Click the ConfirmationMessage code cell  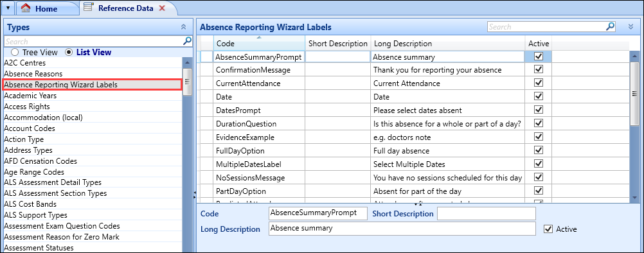click(259, 70)
